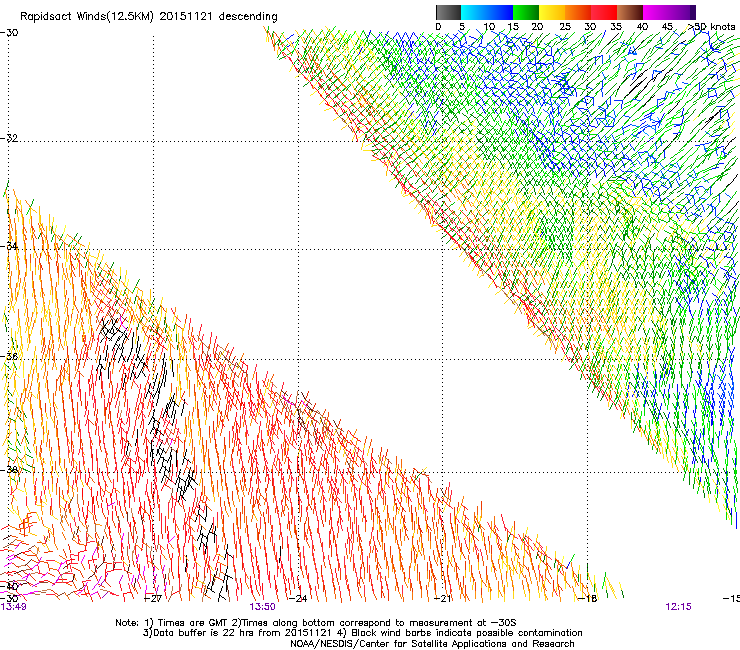
Task: Click the -36 latitude axis label
Action: pyautogui.click(x=9, y=356)
